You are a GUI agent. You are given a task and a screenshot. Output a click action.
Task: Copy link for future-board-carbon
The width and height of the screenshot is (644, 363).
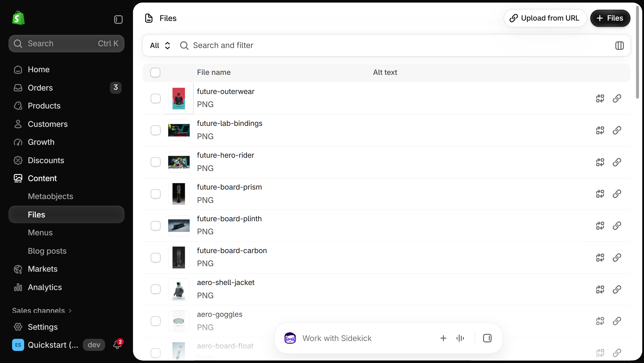617,257
